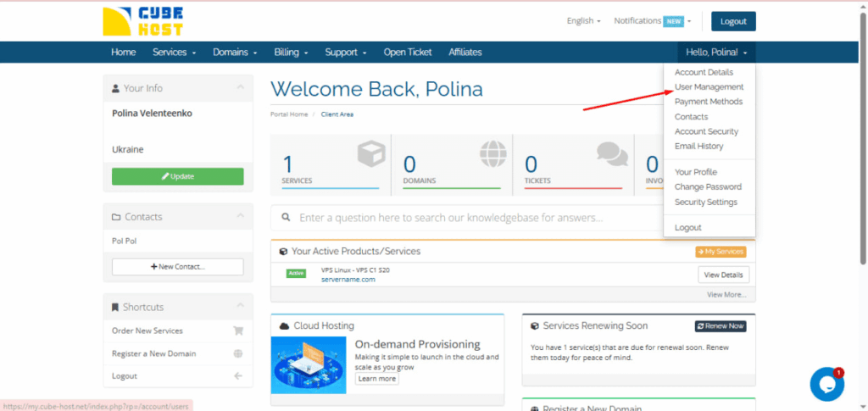
Task: Click the arrow icon beside Logout shortcut
Action: point(238,375)
